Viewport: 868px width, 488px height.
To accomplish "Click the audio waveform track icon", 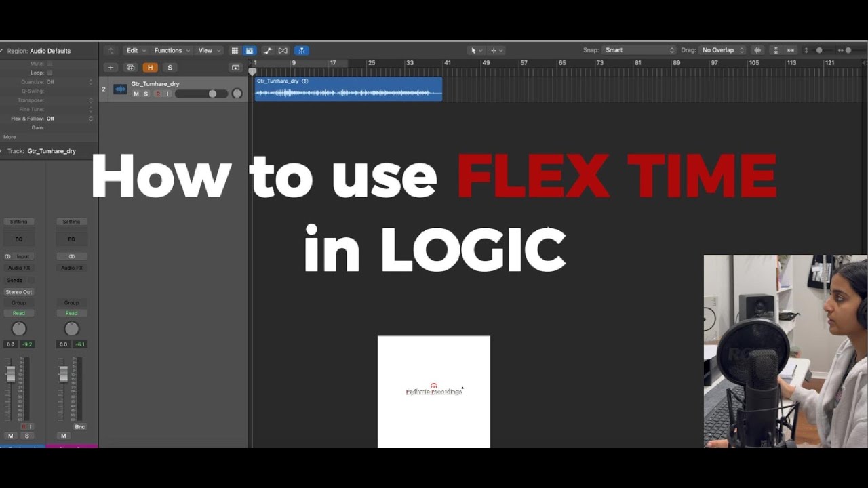I will coord(120,89).
